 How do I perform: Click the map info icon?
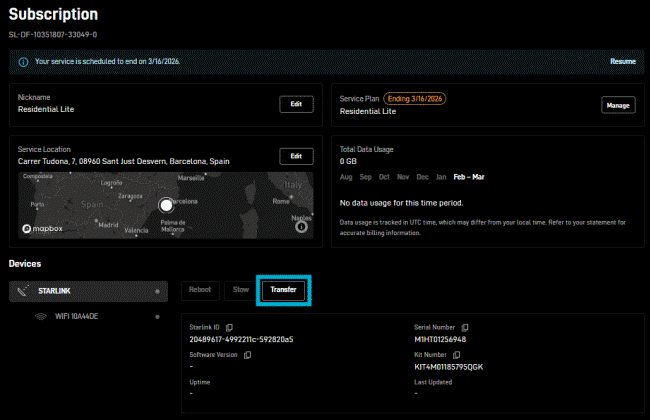pos(302,228)
